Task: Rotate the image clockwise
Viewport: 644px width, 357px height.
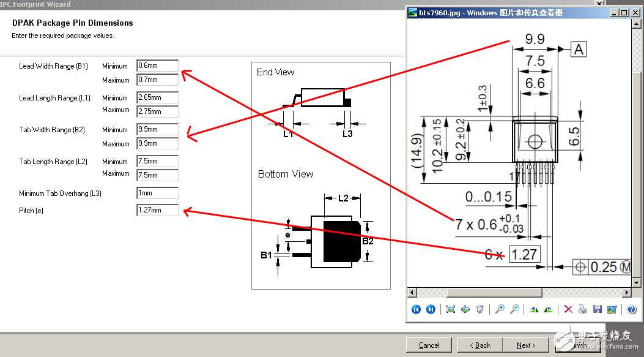Action: coord(534,309)
